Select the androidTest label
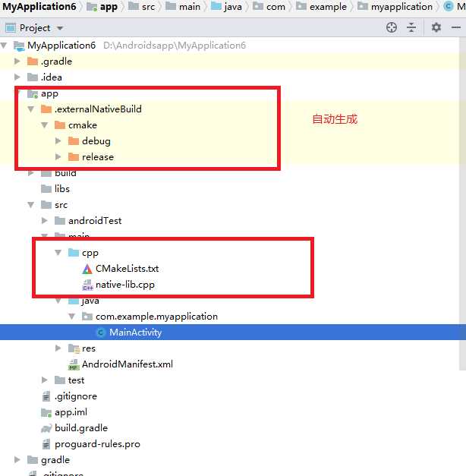This screenshot has height=476, width=466. coord(95,221)
